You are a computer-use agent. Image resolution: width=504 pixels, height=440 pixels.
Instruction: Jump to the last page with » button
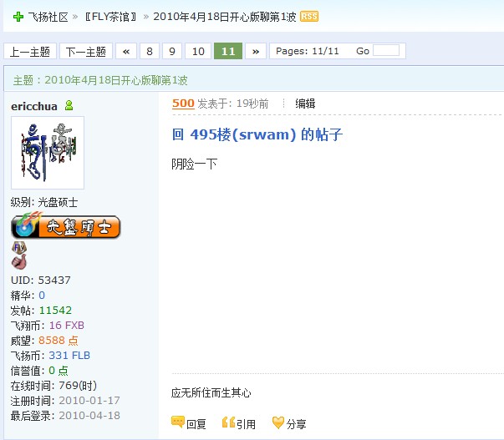[256, 51]
